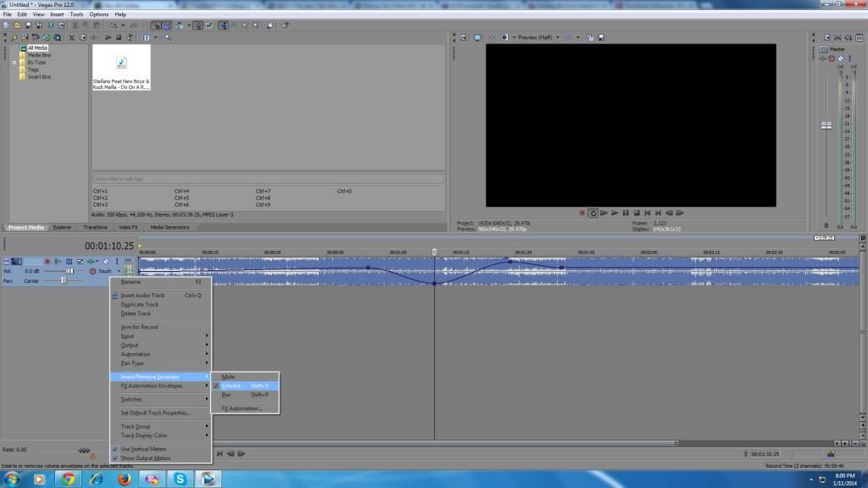Minimize the audio track height
This screenshot has height=488, width=868.
(6, 261)
